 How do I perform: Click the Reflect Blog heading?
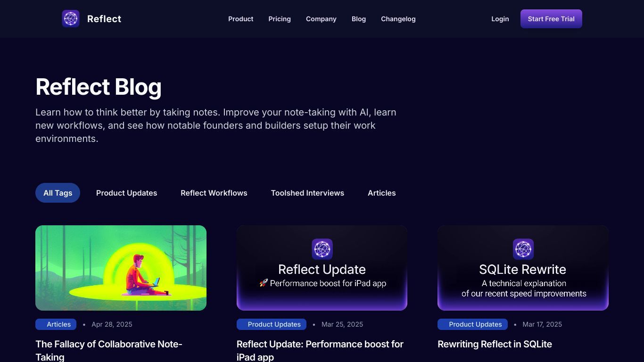tap(99, 87)
